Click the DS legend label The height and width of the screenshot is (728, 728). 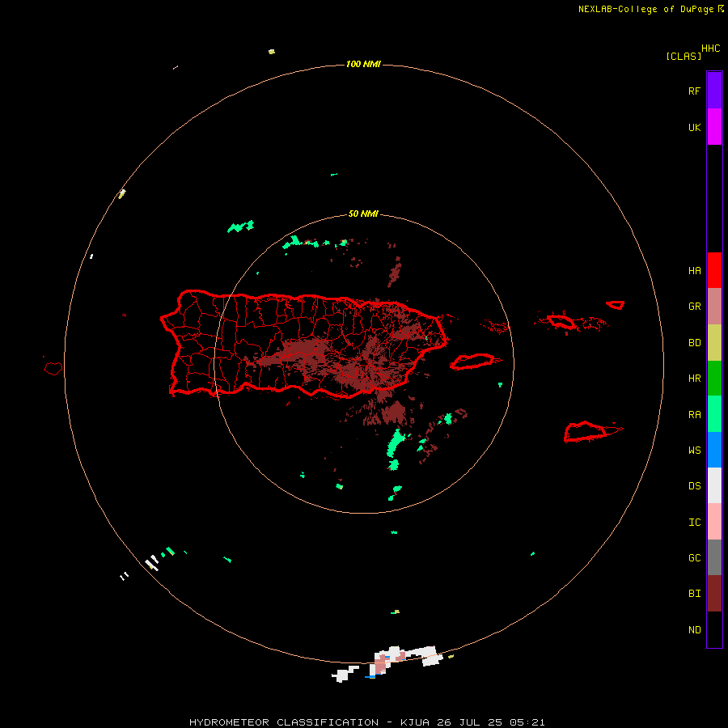tap(694, 486)
